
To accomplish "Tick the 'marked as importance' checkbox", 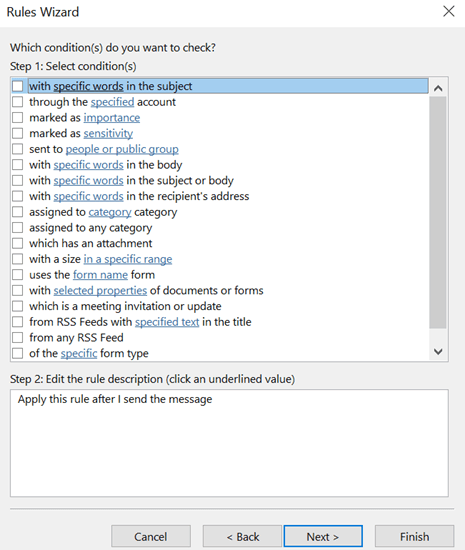I will click(x=18, y=118).
